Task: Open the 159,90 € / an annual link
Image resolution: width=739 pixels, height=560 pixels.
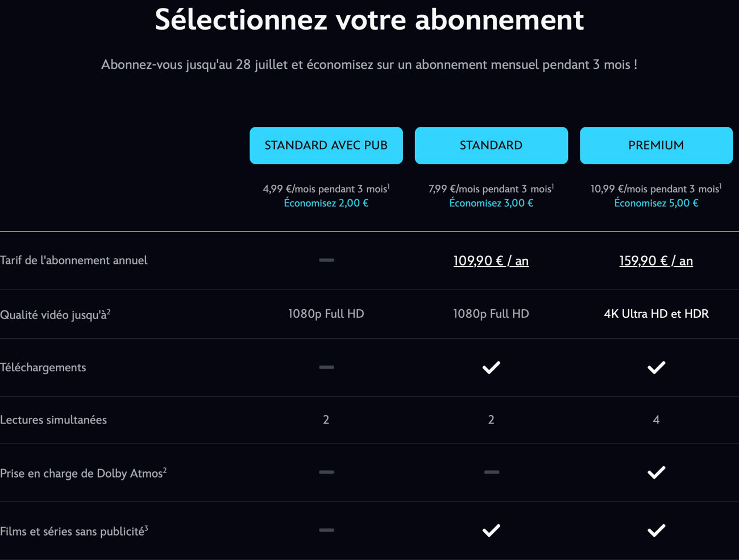Action: click(656, 261)
